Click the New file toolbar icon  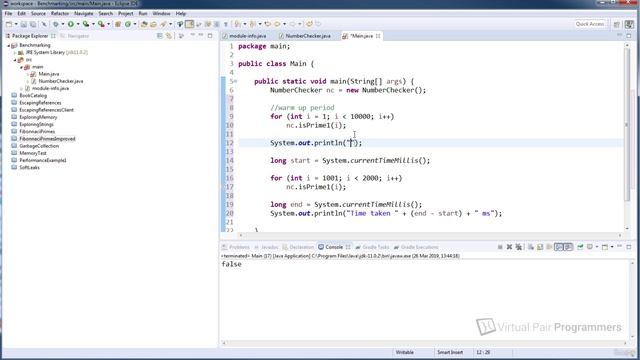pyautogui.click(x=9, y=24)
